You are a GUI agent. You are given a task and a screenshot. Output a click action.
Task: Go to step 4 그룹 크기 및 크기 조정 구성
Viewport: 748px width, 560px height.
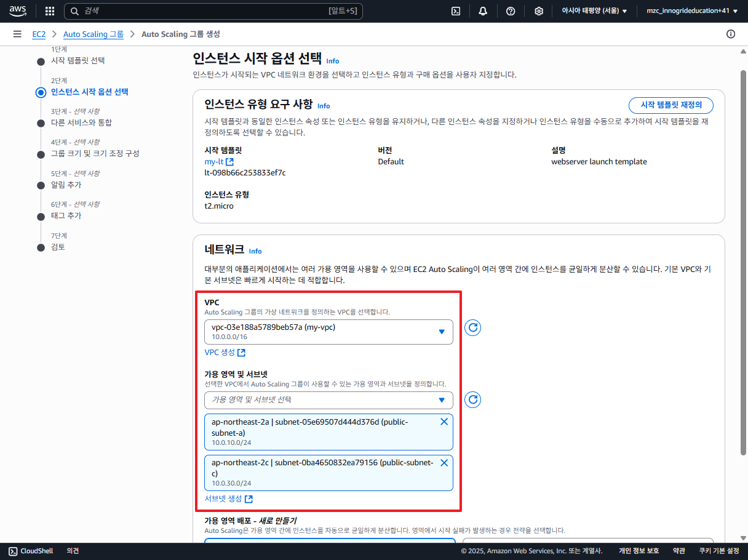coord(95,153)
